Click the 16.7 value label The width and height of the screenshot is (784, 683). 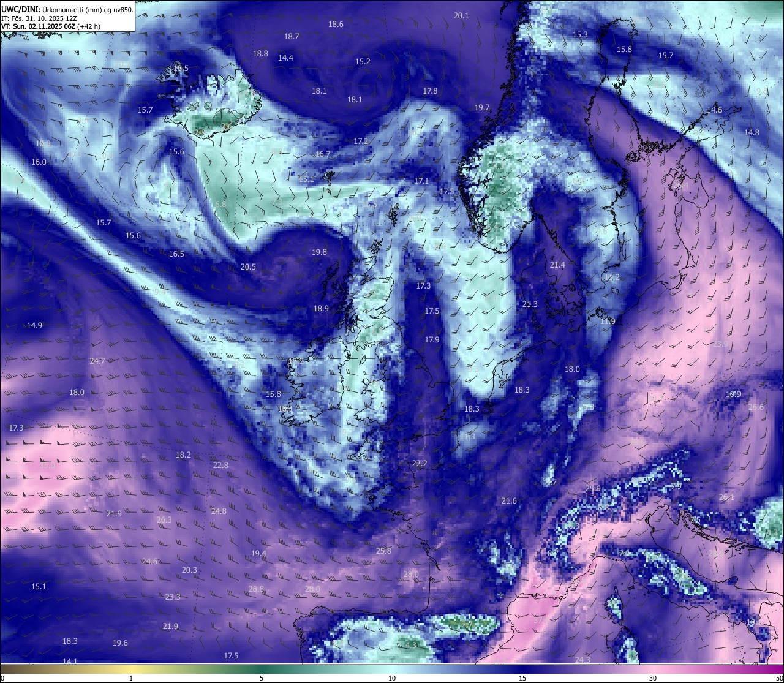[x=323, y=154]
